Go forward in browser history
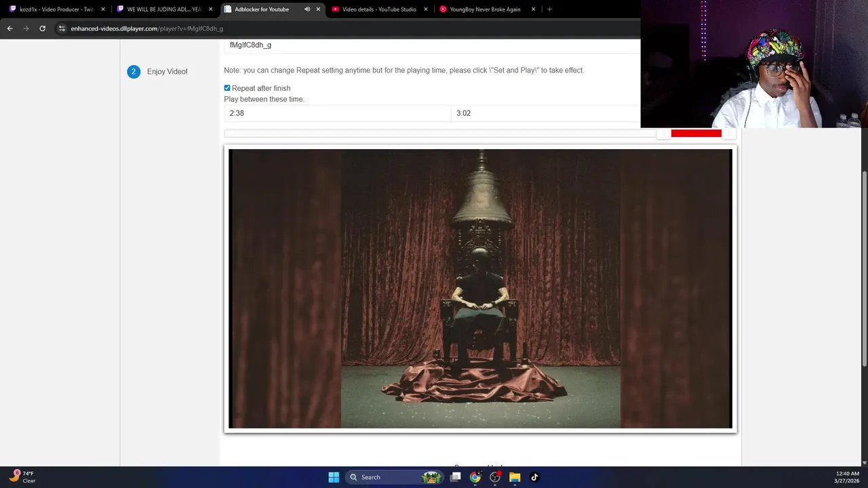Image resolution: width=868 pixels, height=488 pixels. (x=26, y=28)
